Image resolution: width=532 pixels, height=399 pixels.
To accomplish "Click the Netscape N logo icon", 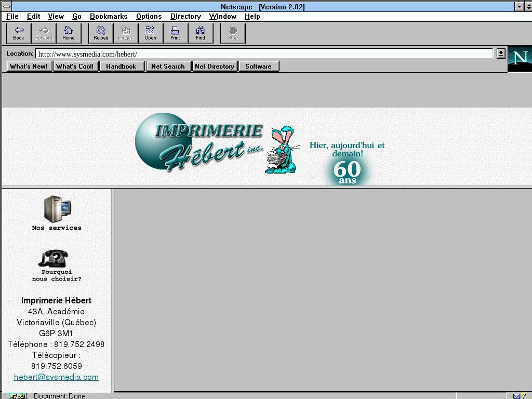I will (x=520, y=58).
